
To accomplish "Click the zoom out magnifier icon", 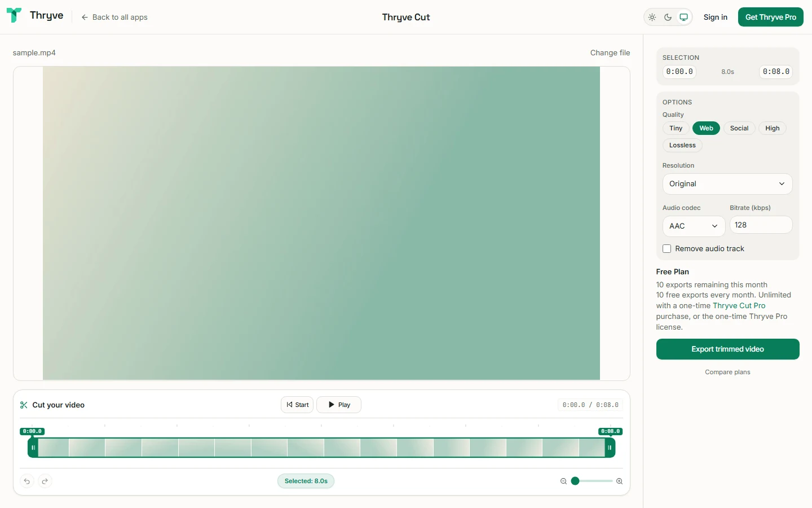I will point(563,481).
